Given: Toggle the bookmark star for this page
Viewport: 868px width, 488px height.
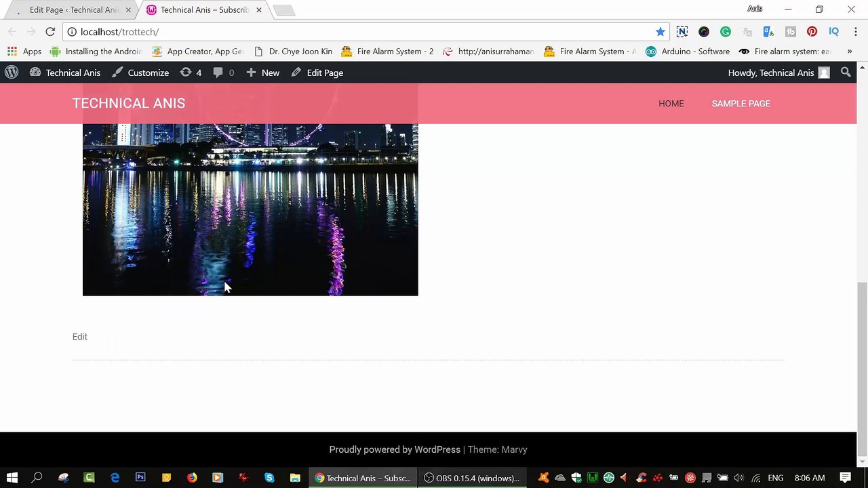Looking at the screenshot, I should [660, 32].
